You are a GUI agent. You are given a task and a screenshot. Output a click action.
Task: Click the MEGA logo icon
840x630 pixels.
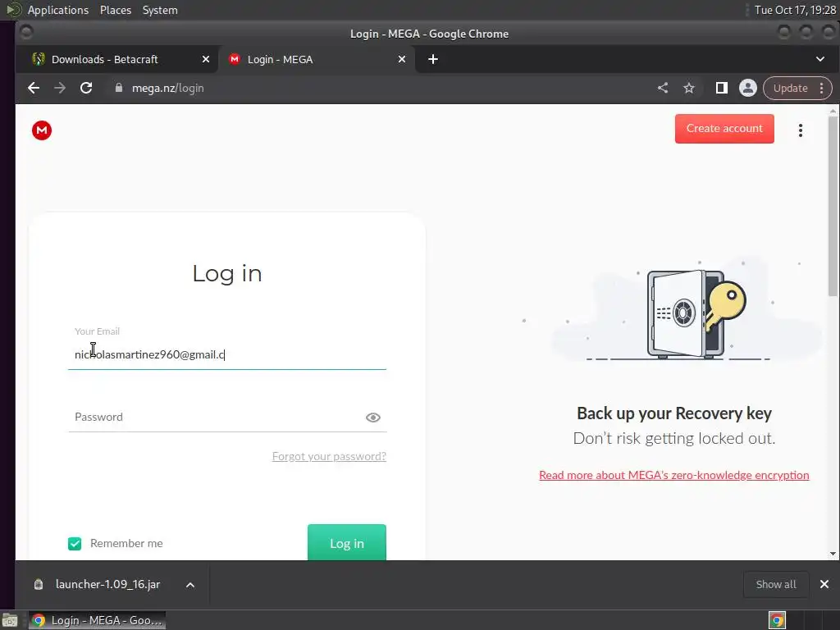coord(42,130)
